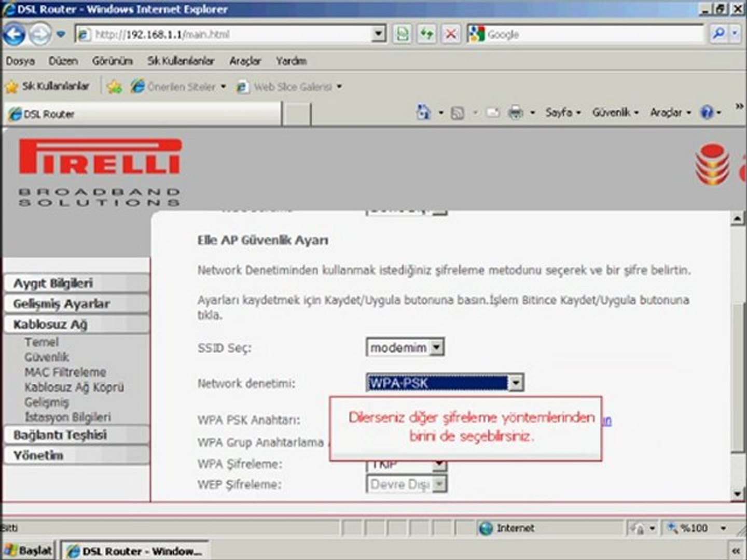Click the Home page icon

point(424,112)
